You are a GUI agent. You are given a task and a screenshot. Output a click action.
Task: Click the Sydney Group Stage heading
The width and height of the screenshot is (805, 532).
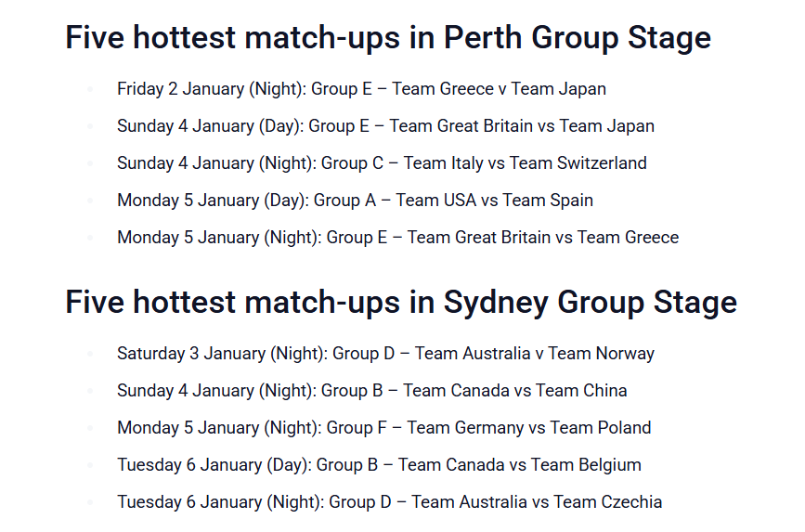pos(401,302)
